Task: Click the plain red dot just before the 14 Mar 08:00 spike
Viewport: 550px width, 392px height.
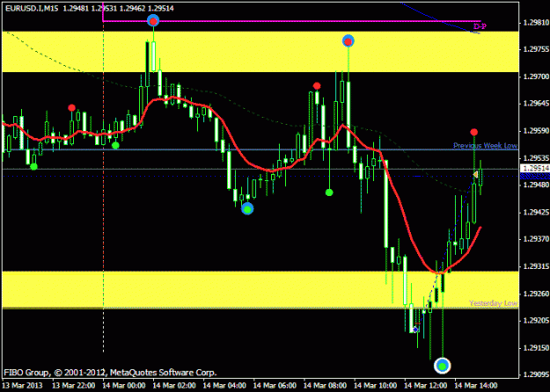Action: 317,86
